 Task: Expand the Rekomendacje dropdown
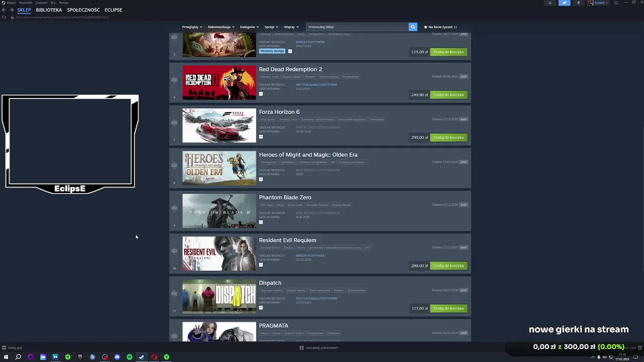coord(221,27)
